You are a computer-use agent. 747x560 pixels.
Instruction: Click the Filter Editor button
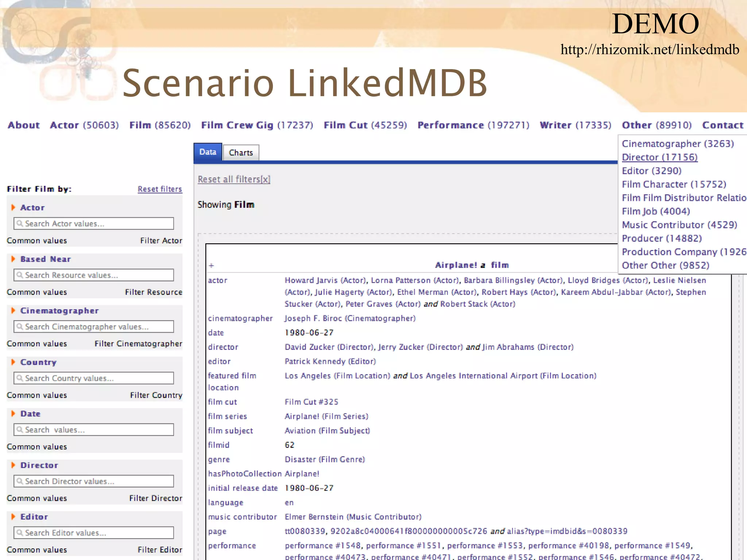pos(160,549)
